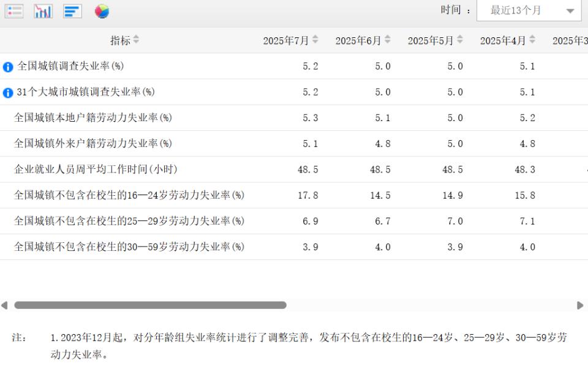The image size is (588, 372).
Task: Click the horizontal scrollbar thumb
Action: 150,305
